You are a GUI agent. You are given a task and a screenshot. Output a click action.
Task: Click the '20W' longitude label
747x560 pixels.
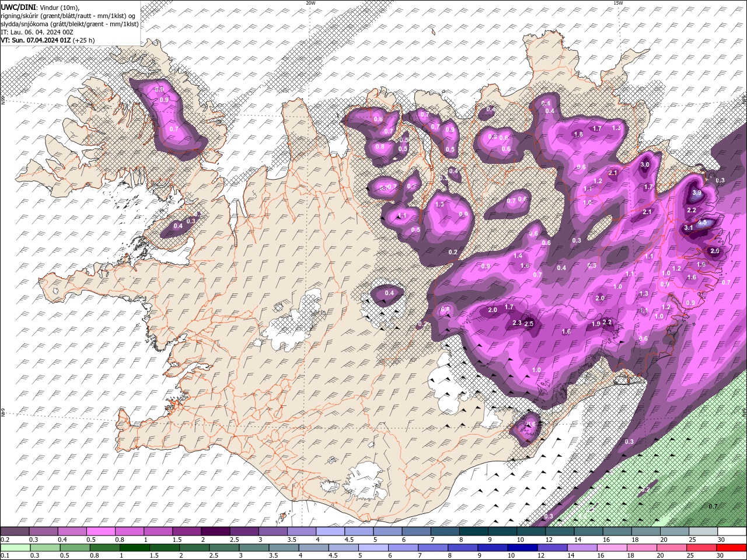[x=310, y=3]
